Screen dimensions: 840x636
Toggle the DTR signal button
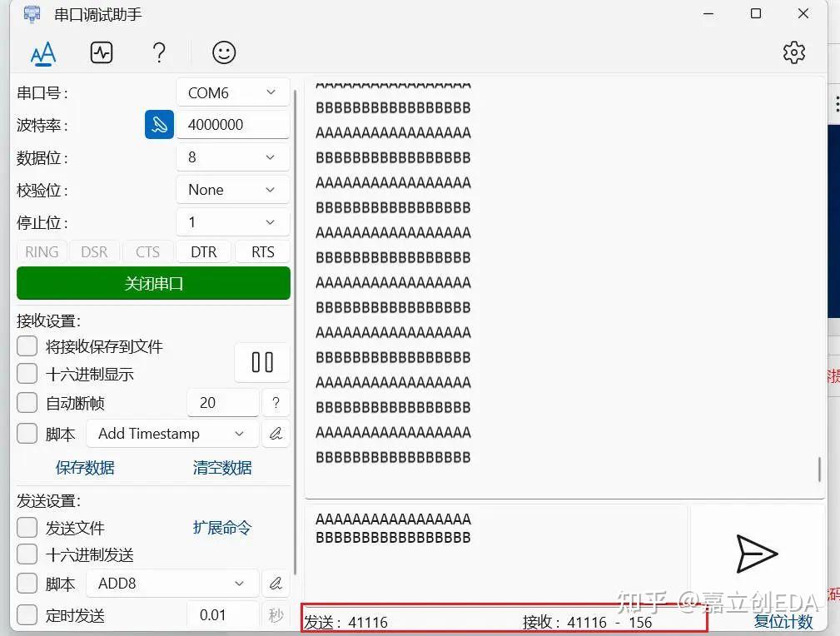point(203,251)
